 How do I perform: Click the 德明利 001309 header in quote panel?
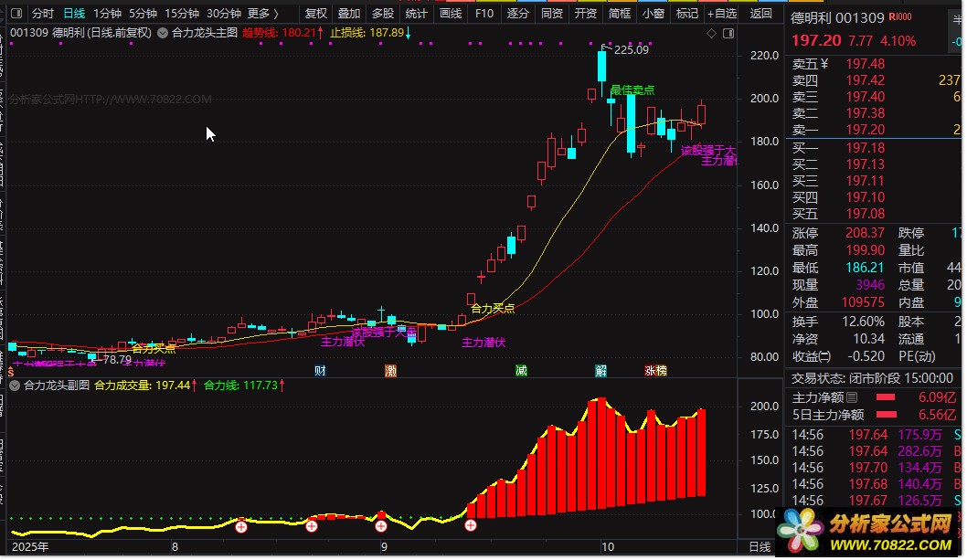pos(837,18)
